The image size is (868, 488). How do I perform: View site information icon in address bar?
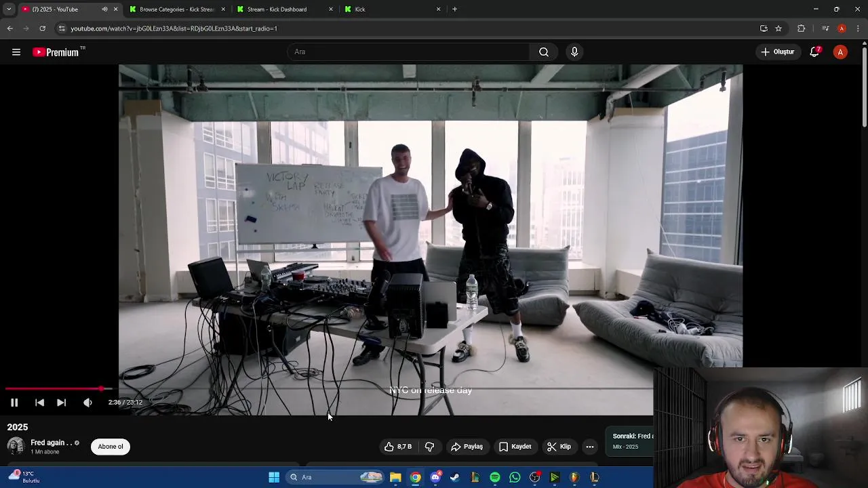pos(62,28)
